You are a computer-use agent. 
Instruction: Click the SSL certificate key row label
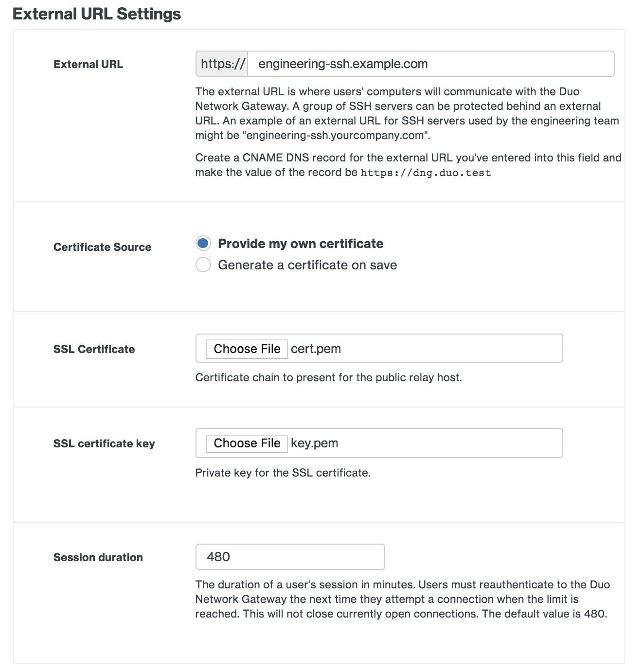(104, 443)
